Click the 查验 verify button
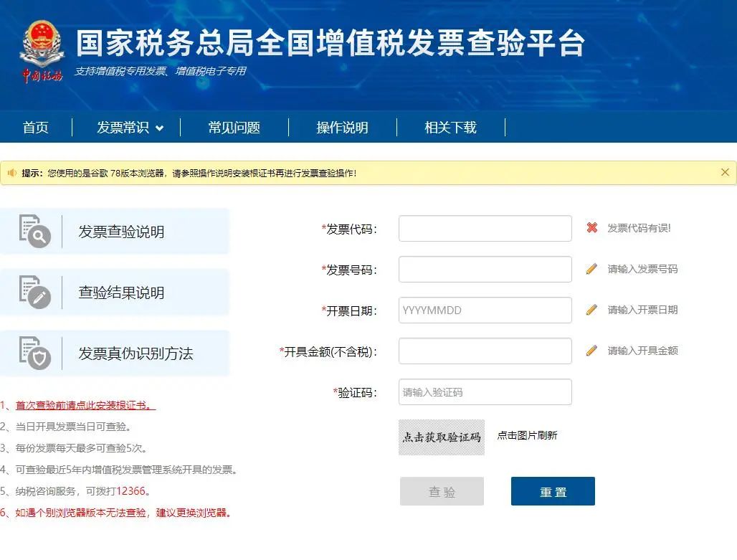Viewport: 737px width, 560px height. [442, 491]
